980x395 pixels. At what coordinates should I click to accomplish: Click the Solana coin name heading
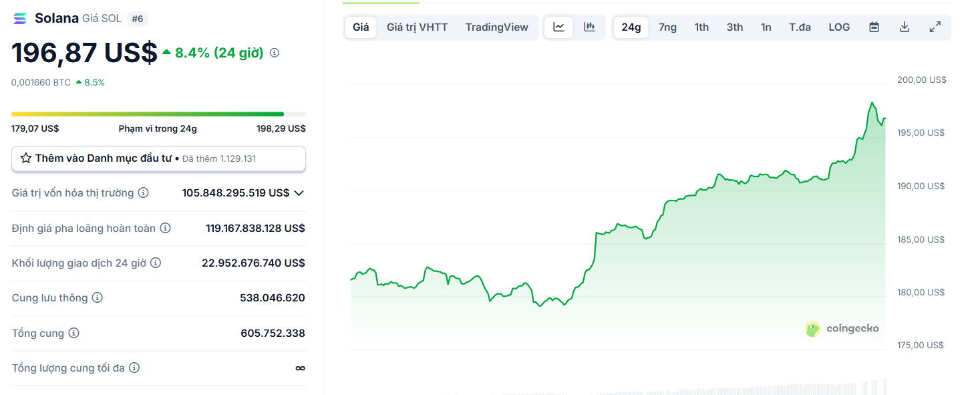(x=57, y=18)
